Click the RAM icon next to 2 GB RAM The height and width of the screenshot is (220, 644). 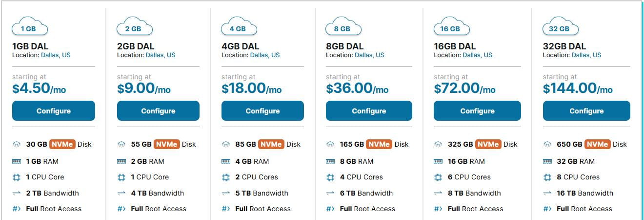click(121, 161)
